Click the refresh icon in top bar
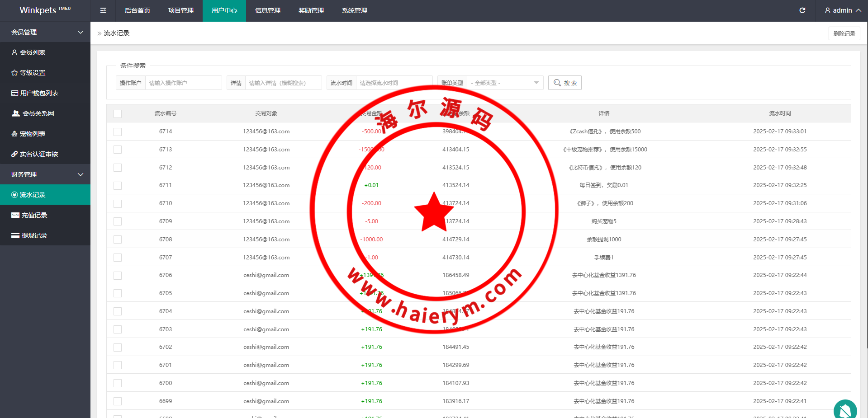 coord(802,10)
